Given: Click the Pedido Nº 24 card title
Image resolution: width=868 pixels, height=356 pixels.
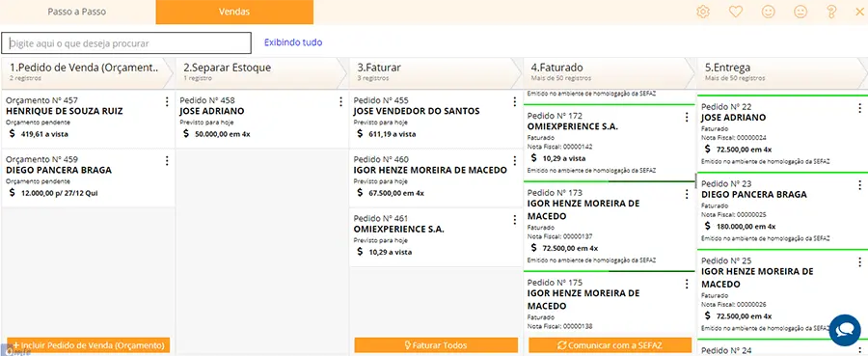Looking at the screenshot, I should coord(725,350).
